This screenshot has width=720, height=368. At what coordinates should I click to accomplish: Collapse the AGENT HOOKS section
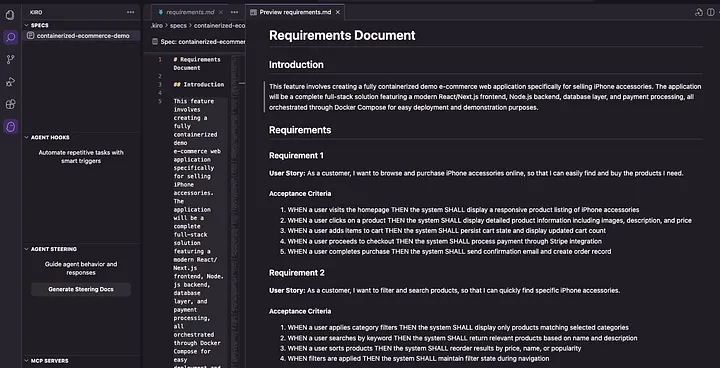click(x=27, y=137)
